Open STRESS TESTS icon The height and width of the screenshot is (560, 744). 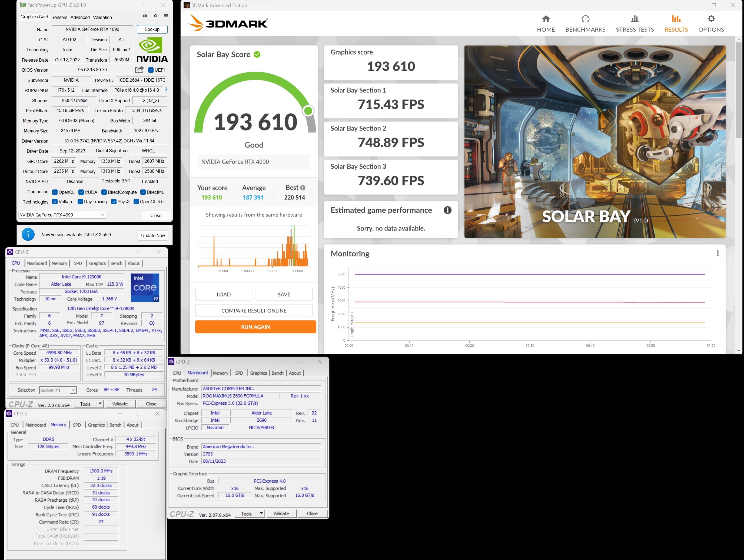[x=635, y=19]
